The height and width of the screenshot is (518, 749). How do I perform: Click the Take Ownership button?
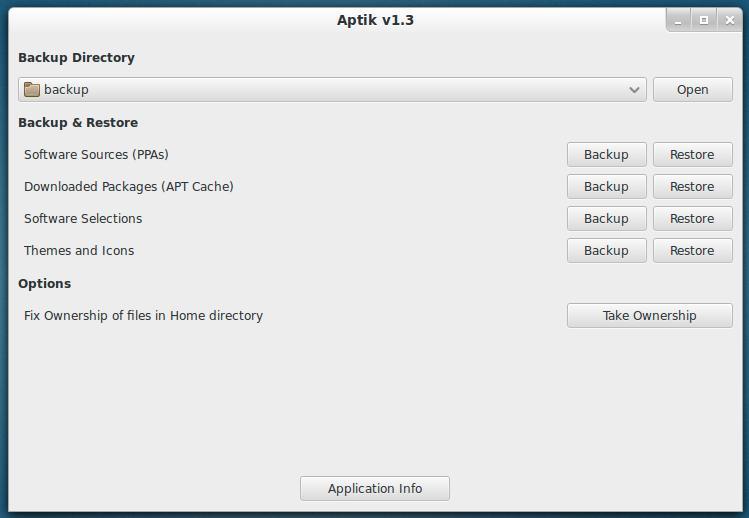click(649, 316)
